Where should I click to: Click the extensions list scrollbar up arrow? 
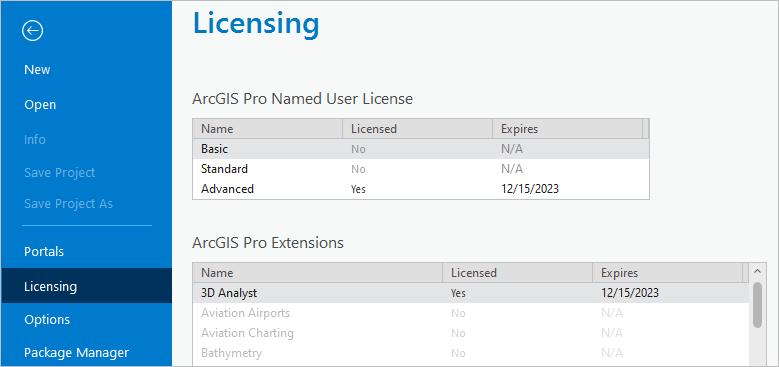[757, 271]
